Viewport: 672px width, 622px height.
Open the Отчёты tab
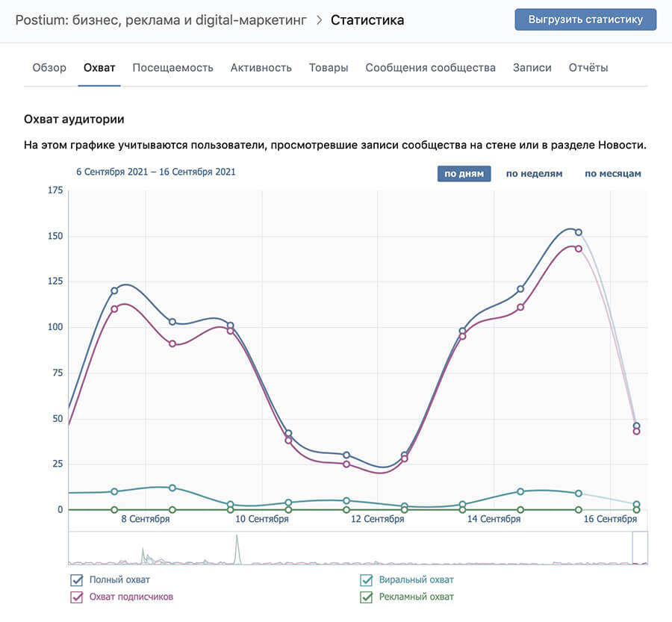[588, 67]
